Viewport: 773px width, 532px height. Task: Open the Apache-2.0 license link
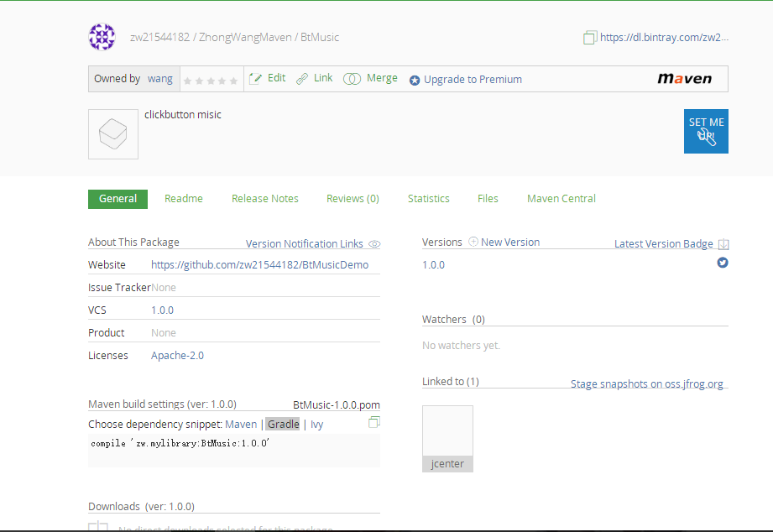(x=177, y=356)
